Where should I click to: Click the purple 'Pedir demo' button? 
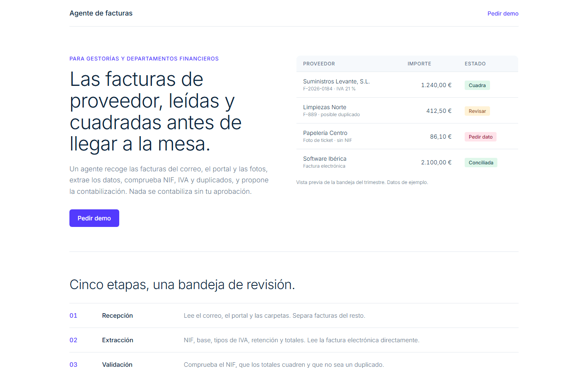click(94, 218)
